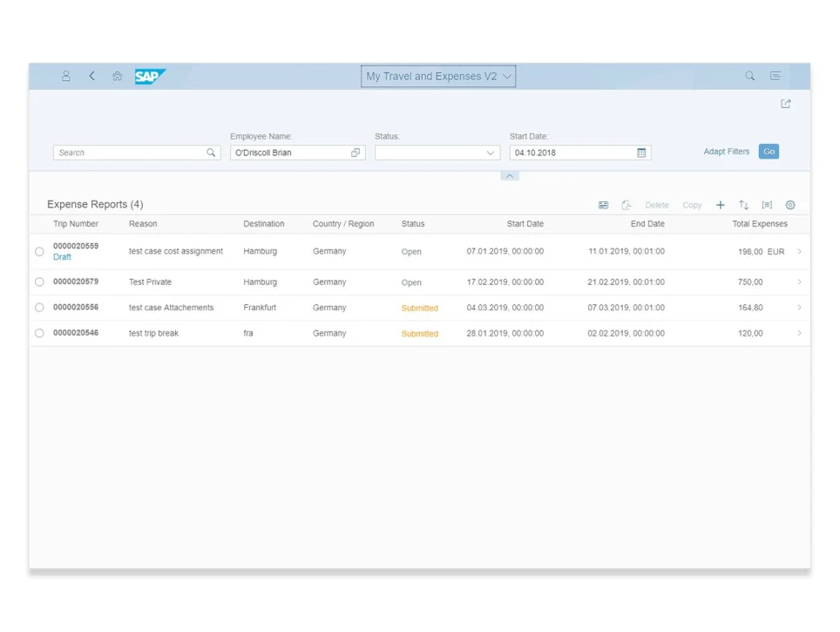Focus the Search input field
Viewport: 840px width, 632px height.
(137, 153)
